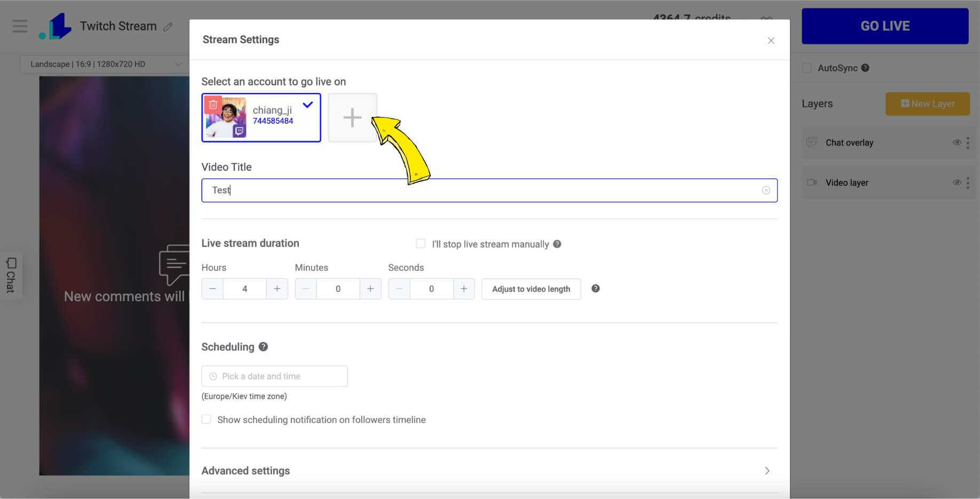Viewport: 980px width, 499px height.
Task: Click the pencil icon to rename Twitch Stream
Action: [168, 27]
